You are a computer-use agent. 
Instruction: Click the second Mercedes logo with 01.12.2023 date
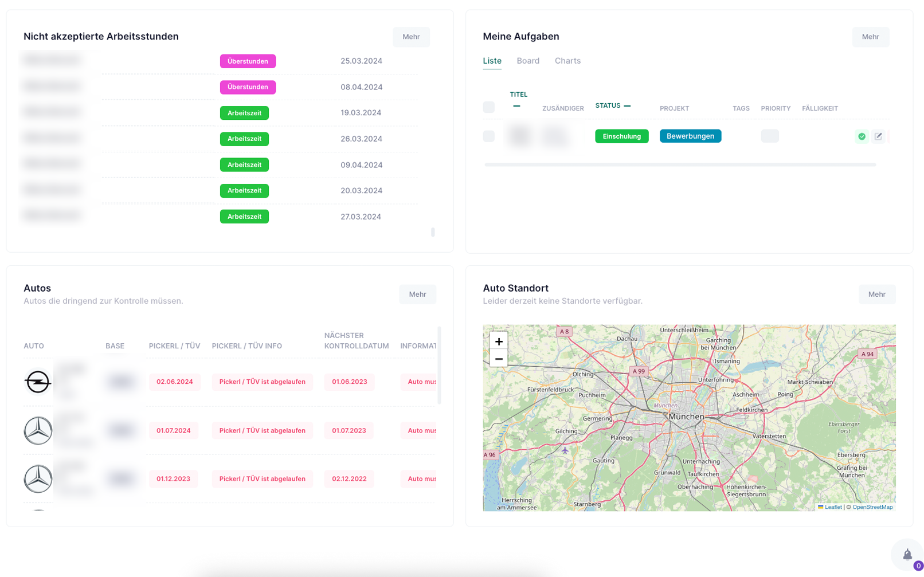[x=38, y=479]
